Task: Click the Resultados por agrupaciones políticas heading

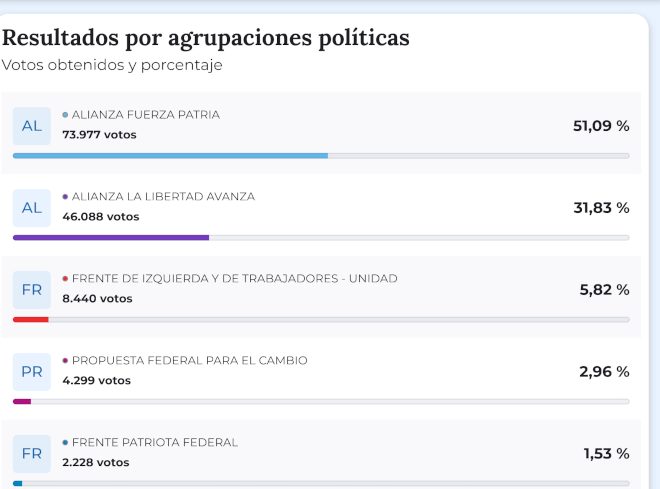Action: [205, 38]
